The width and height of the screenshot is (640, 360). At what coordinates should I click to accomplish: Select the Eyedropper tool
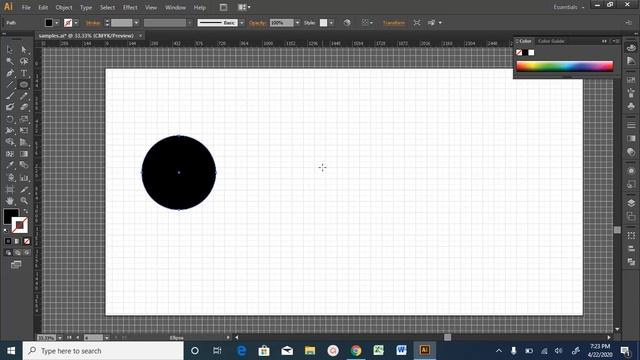click(x=10, y=165)
